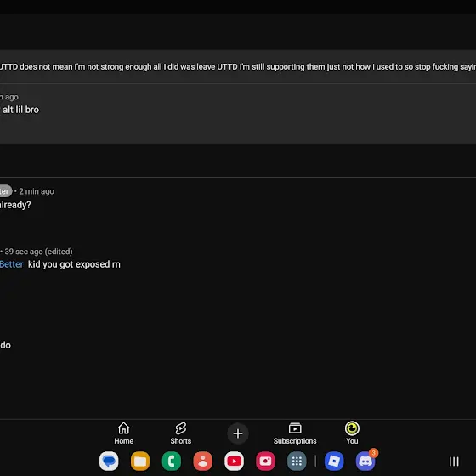The width and height of the screenshot is (476, 476).
Task: Tap the create plus button
Action: [238, 433]
